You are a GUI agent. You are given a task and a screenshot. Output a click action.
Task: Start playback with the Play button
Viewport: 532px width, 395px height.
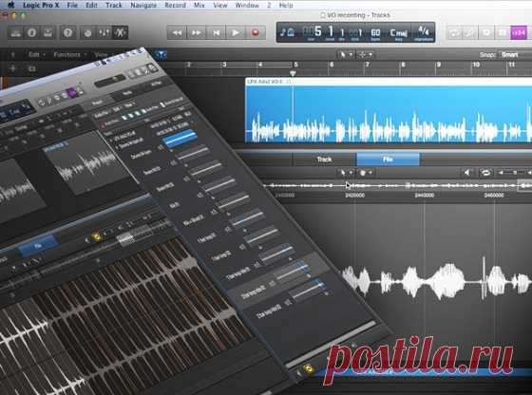coord(236,33)
